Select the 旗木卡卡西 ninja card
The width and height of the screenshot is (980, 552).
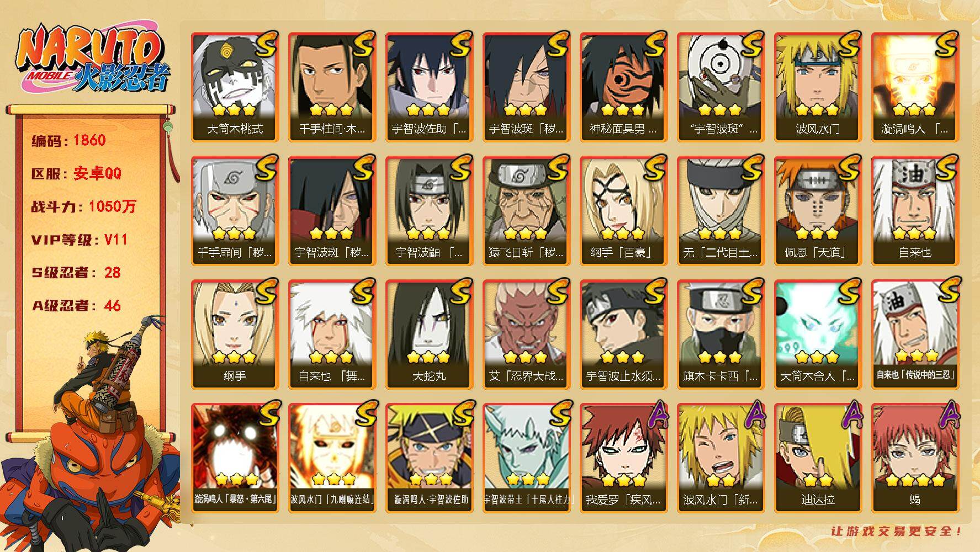click(x=721, y=335)
